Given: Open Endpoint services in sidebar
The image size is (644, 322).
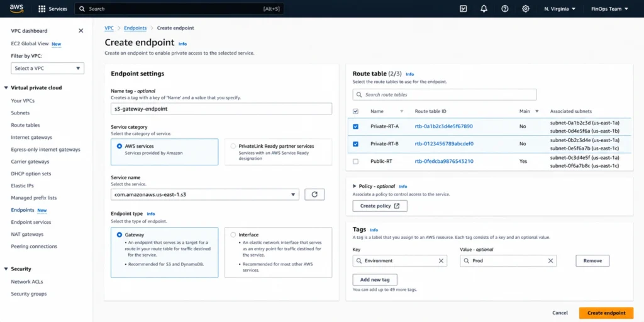Looking at the screenshot, I should coord(31,222).
